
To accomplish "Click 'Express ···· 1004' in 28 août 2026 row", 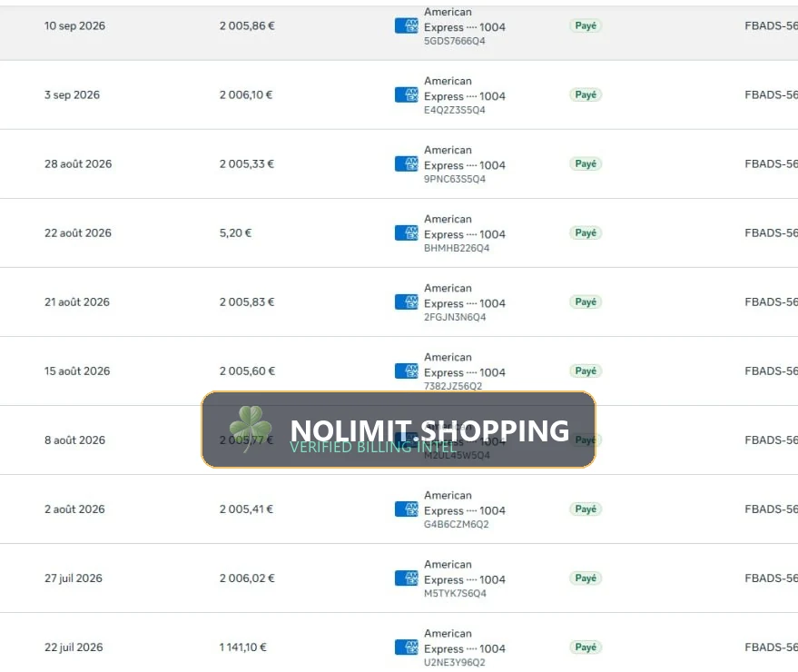I will click(x=465, y=165).
